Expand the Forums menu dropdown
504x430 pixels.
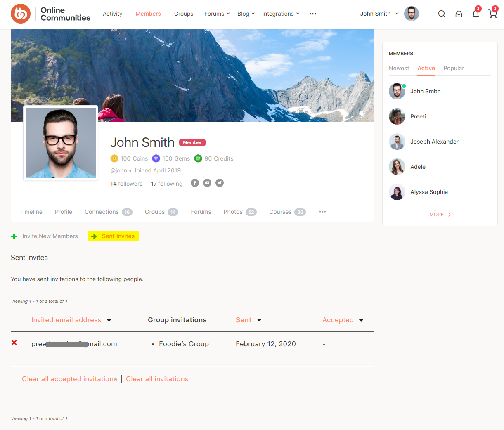[x=217, y=14]
